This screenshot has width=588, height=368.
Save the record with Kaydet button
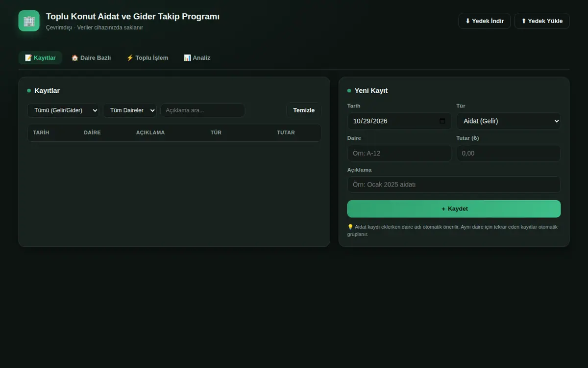tap(454, 209)
